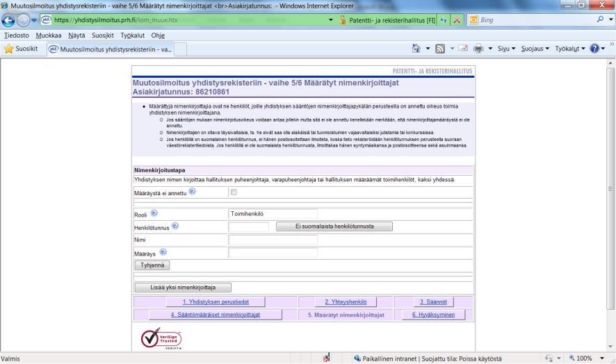Viewport: 616px width, 364px height.
Task: Click the Home icon in command bar
Action: (x=416, y=49)
